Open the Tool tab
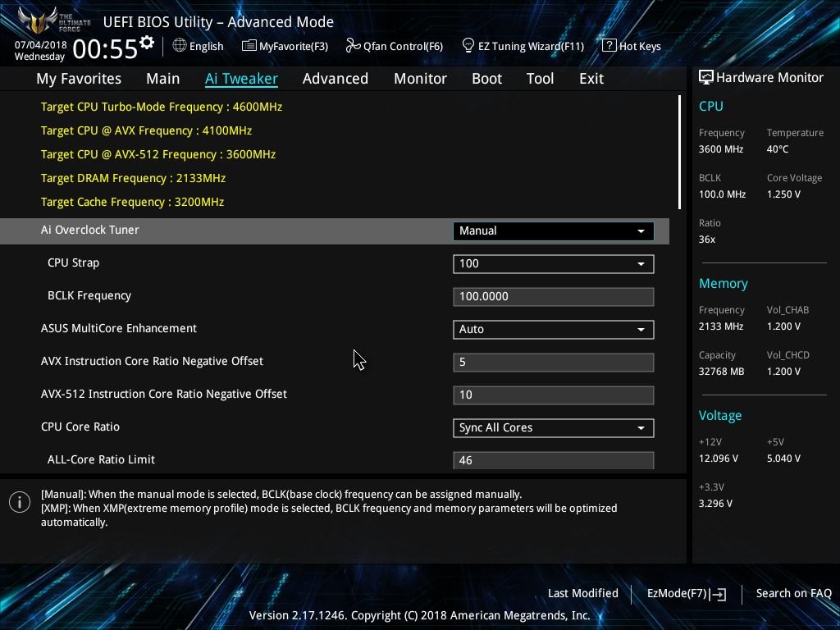The height and width of the screenshot is (630, 840). (x=540, y=79)
